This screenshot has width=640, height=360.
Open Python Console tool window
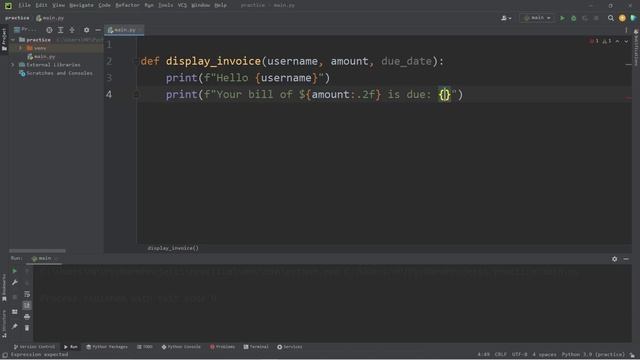pyautogui.click(x=181, y=347)
